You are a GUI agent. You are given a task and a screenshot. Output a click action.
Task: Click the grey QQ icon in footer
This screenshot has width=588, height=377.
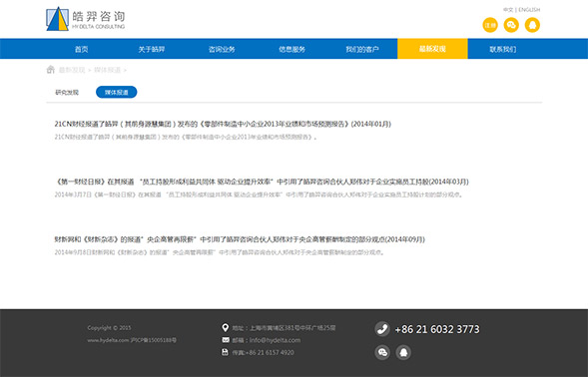point(403,352)
